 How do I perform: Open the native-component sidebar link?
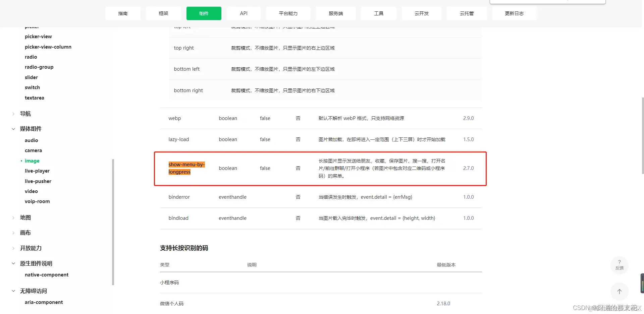tap(47, 275)
